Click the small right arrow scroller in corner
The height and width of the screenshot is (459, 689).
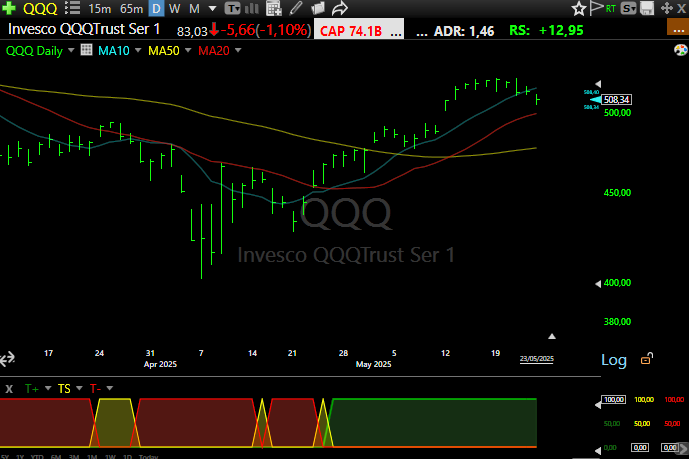[683, 448]
